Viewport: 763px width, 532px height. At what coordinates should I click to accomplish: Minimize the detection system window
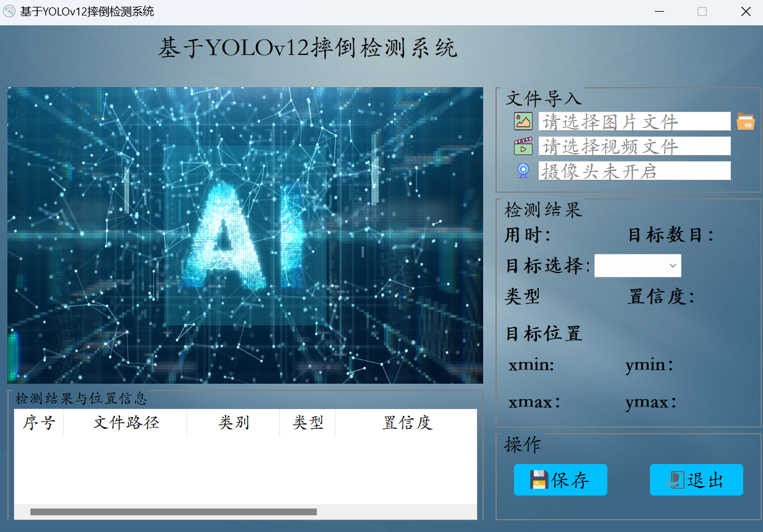tap(659, 12)
